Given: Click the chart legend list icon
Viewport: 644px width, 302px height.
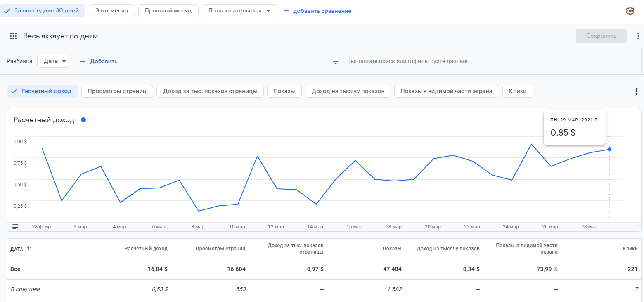Looking at the screenshot, I should point(15,226).
